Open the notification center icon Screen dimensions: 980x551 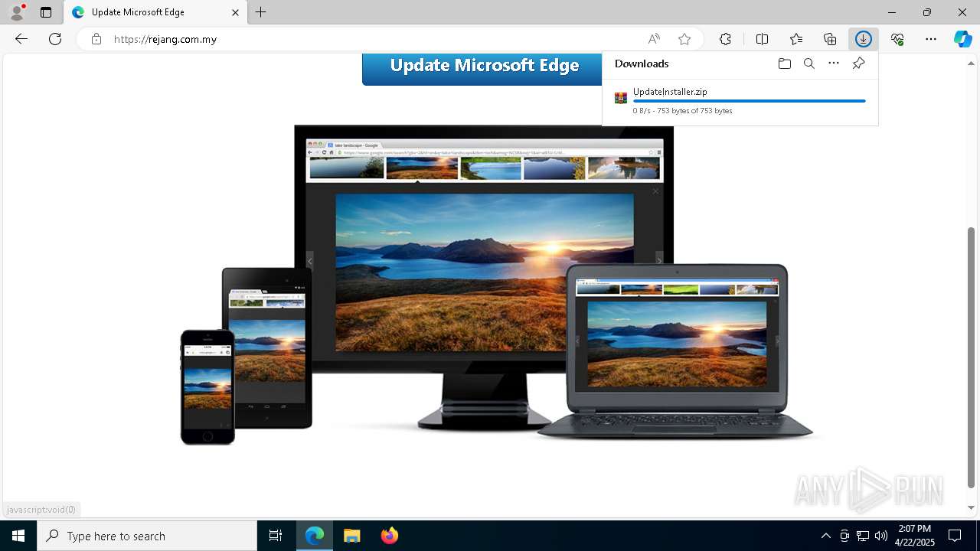click(x=955, y=536)
